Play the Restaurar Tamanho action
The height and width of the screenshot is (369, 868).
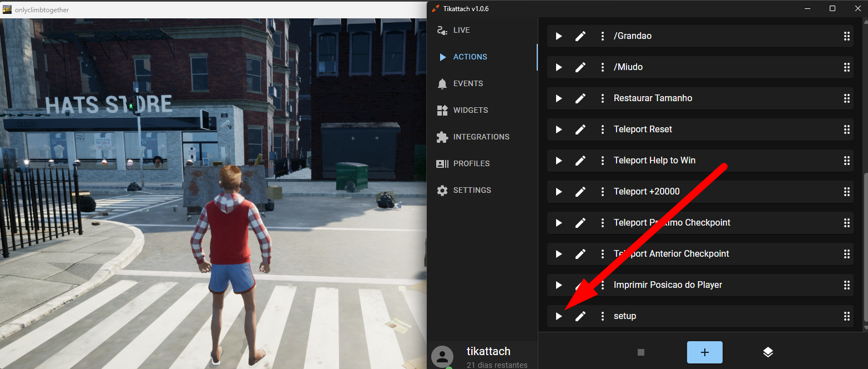(559, 98)
